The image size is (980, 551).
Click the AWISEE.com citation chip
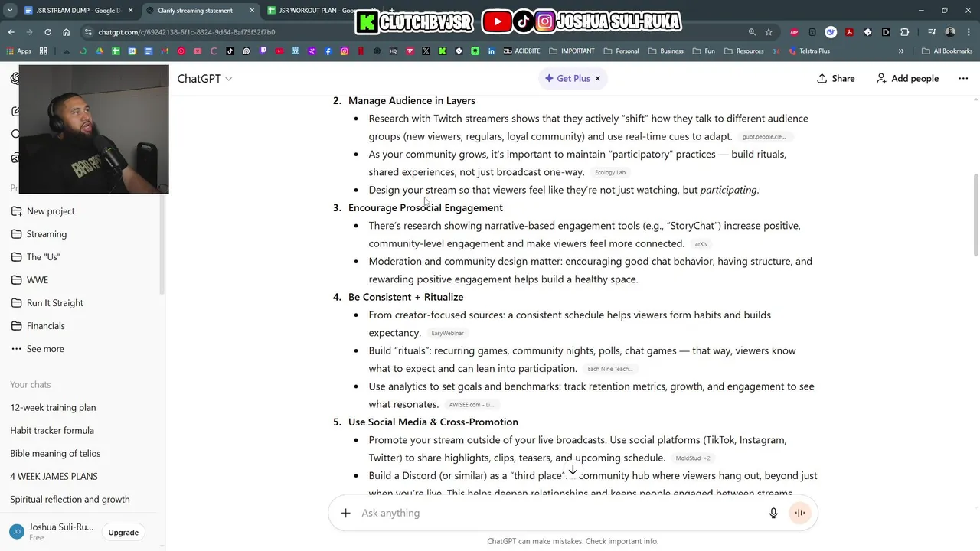point(472,405)
